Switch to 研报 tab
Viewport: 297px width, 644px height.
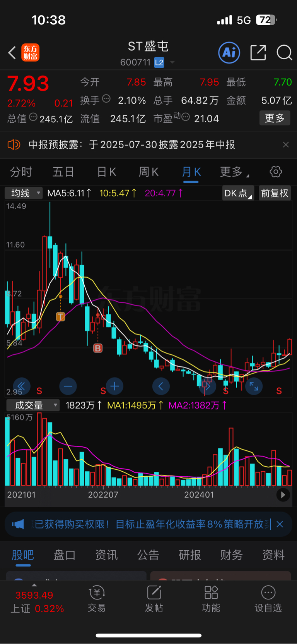point(190,555)
